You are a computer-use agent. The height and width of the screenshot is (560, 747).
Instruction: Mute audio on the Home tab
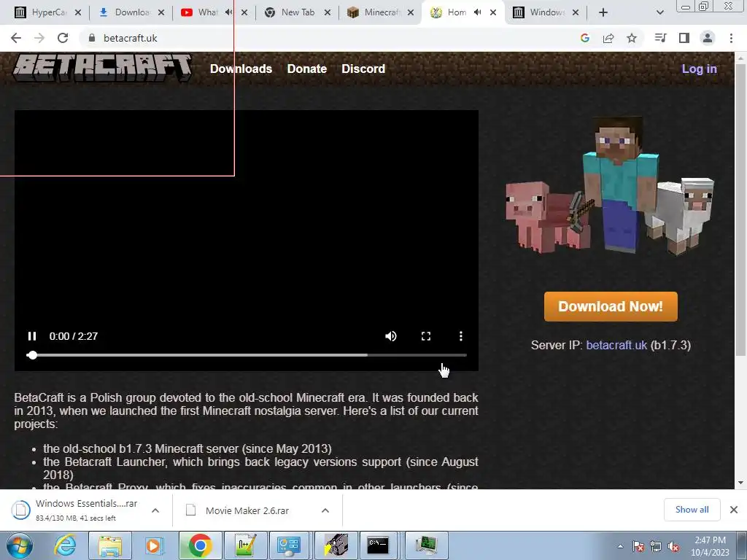click(478, 12)
